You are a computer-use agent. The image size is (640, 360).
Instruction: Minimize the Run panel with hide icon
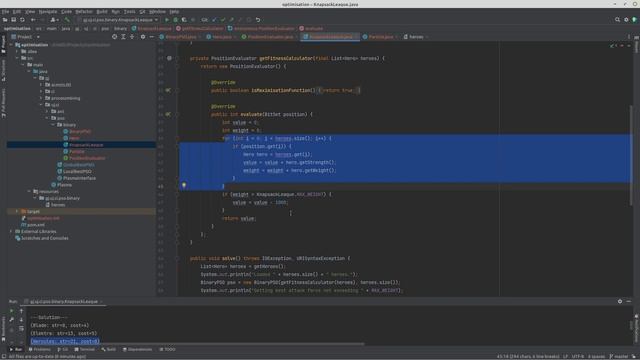(629, 301)
